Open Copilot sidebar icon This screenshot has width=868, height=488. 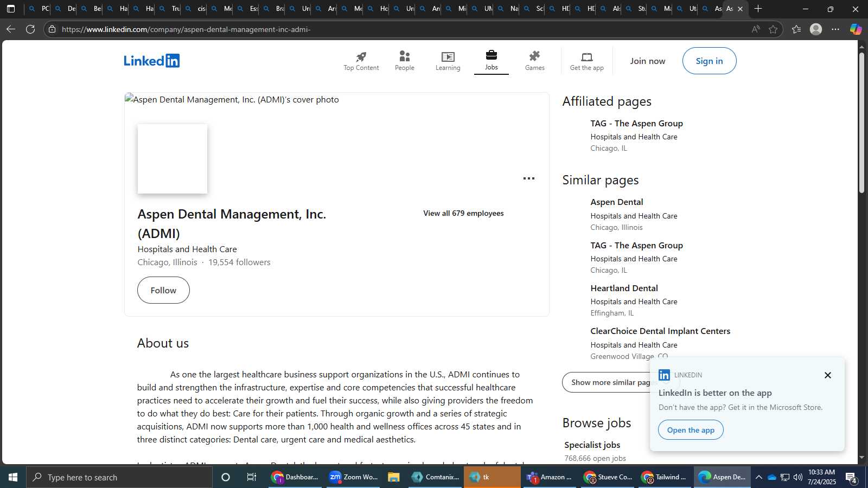tap(856, 29)
